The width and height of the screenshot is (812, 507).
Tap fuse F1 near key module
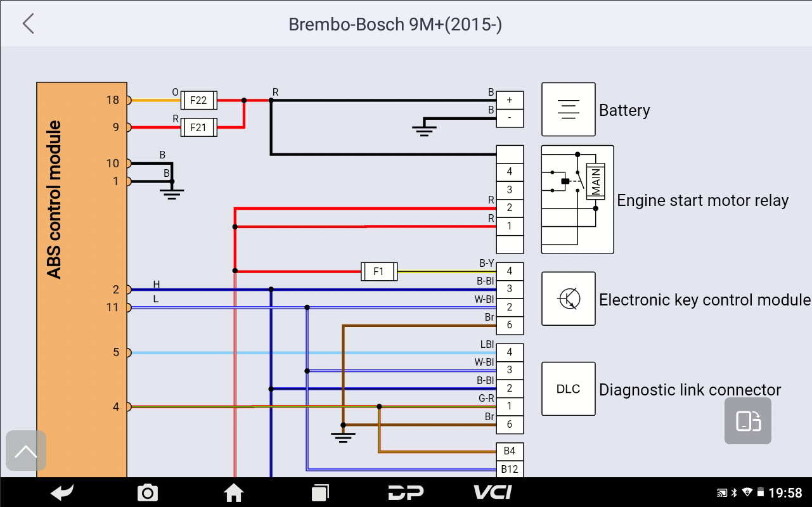[x=378, y=271]
